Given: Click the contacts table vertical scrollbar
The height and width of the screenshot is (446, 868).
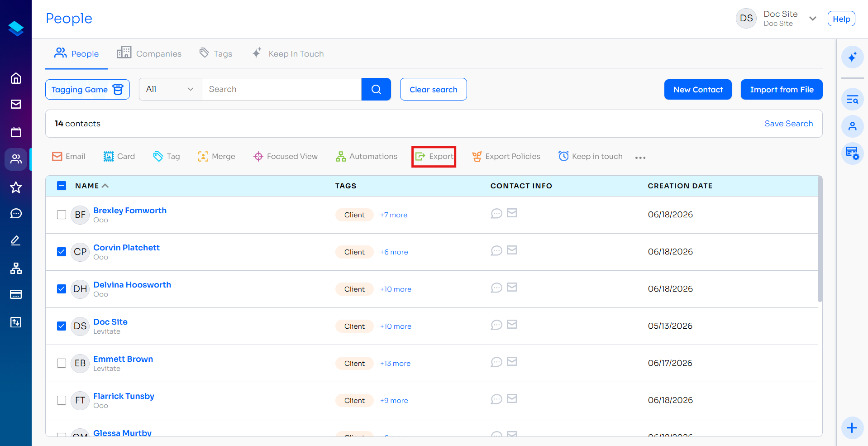Looking at the screenshot, I should pos(820,240).
